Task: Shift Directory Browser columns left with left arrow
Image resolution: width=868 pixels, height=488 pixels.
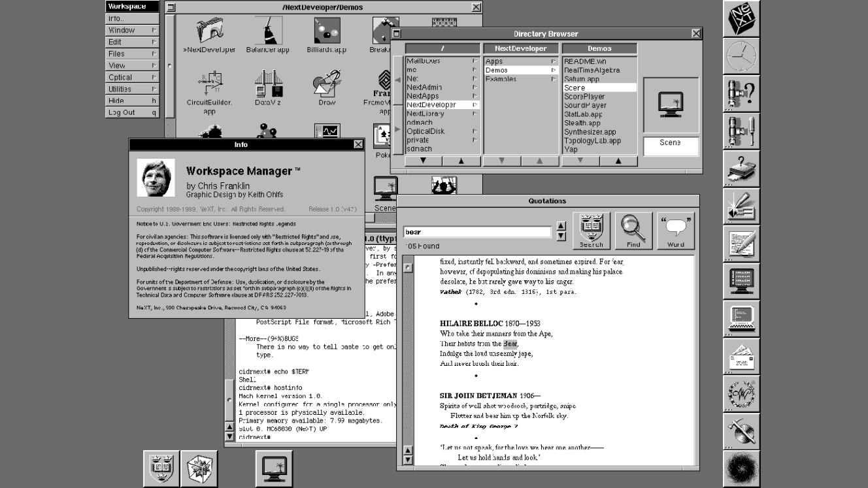Action: click(397, 80)
